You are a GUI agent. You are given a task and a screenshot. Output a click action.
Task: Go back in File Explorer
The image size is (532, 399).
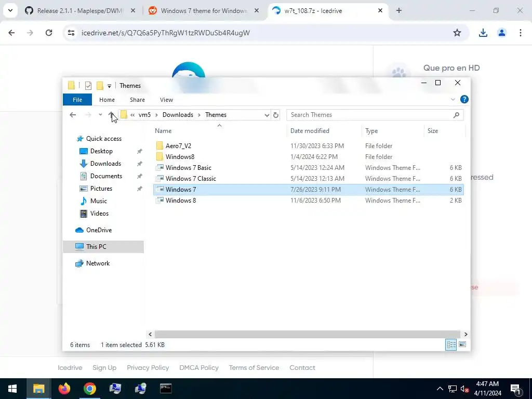point(73,115)
